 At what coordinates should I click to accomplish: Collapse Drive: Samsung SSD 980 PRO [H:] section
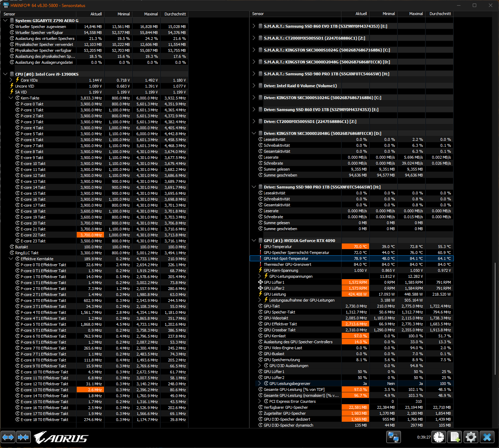(254, 187)
